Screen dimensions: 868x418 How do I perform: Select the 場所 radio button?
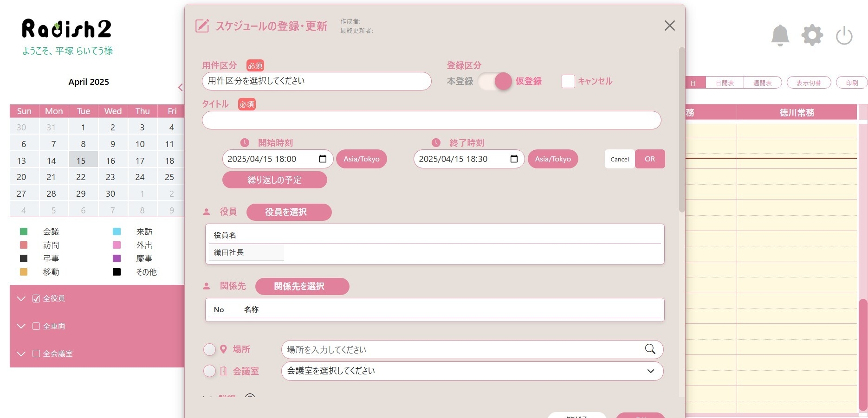pyautogui.click(x=210, y=349)
